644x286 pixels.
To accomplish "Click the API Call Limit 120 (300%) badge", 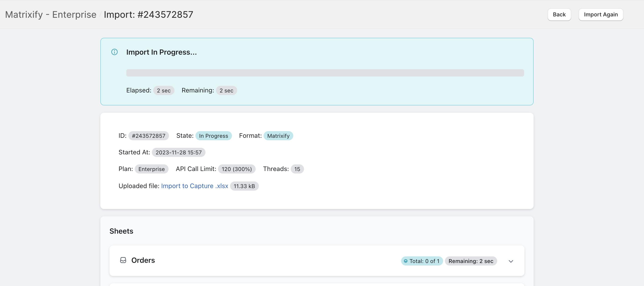I will click(x=236, y=169).
